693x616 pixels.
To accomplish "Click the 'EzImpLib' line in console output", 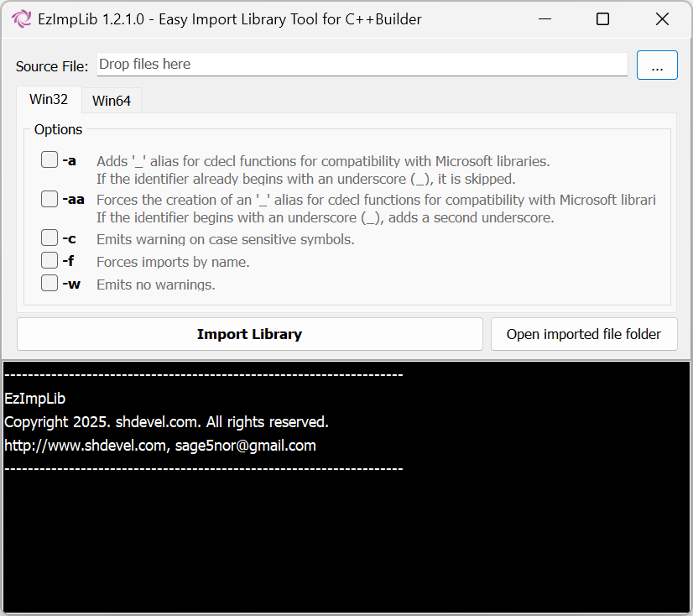I will [x=35, y=399].
